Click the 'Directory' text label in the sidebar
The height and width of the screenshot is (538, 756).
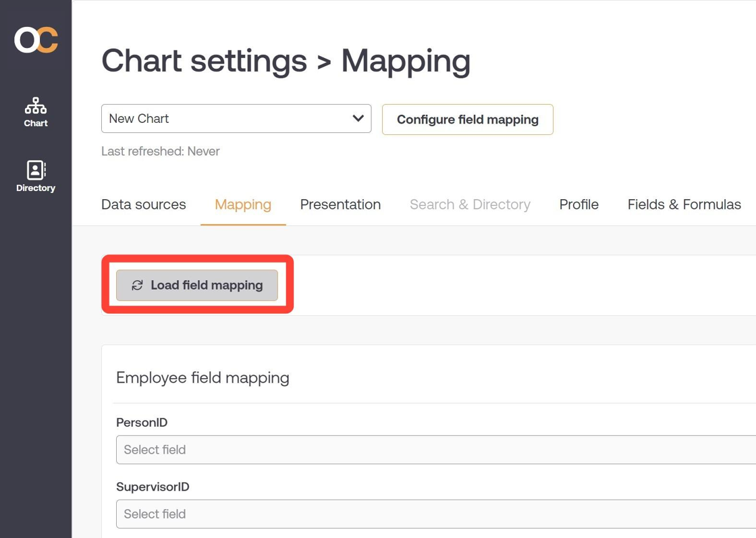pyautogui.click(x=36, y=188)
